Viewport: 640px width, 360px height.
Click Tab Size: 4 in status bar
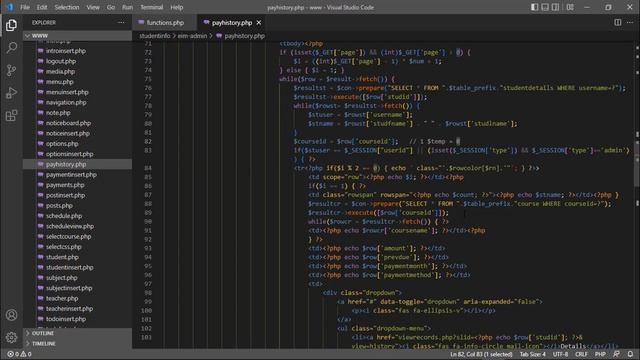point(532,354)
